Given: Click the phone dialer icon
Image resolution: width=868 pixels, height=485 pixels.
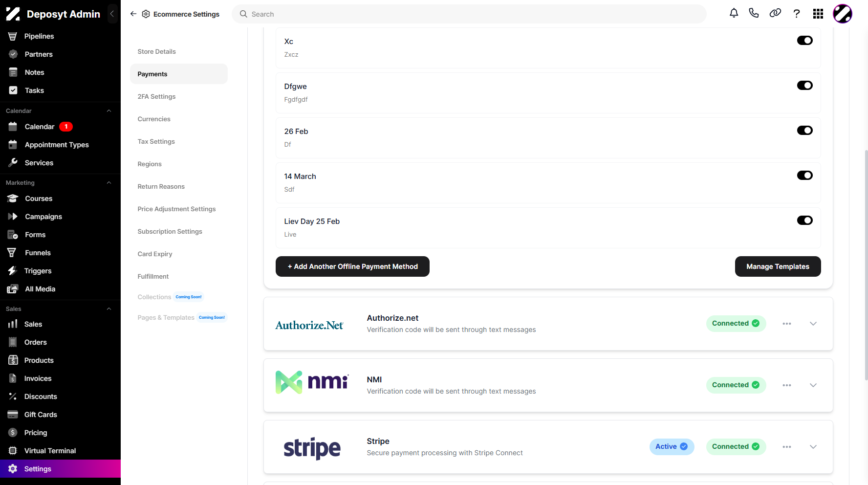Looking at the screenshot, I should [754, 14].
